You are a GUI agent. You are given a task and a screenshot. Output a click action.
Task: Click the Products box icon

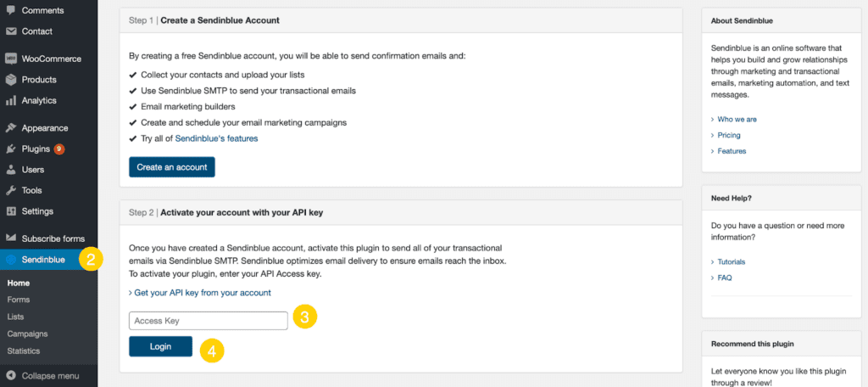(x=10, y=80)
